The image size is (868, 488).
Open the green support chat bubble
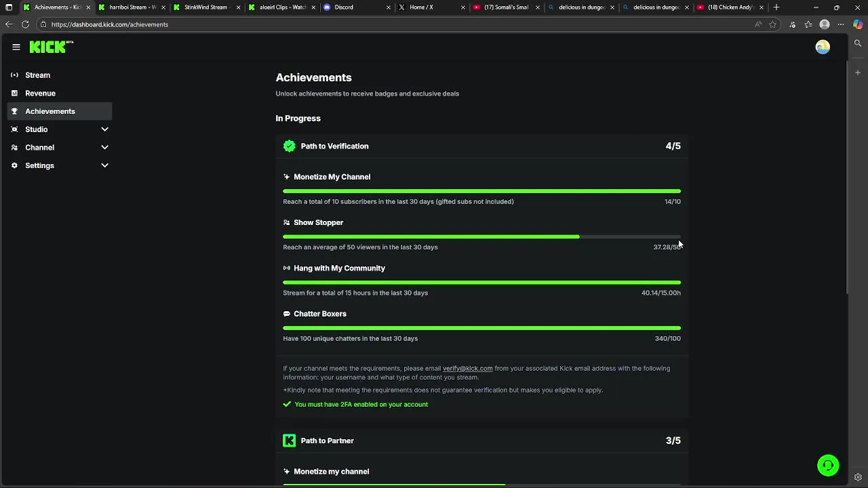pos(828,466)
